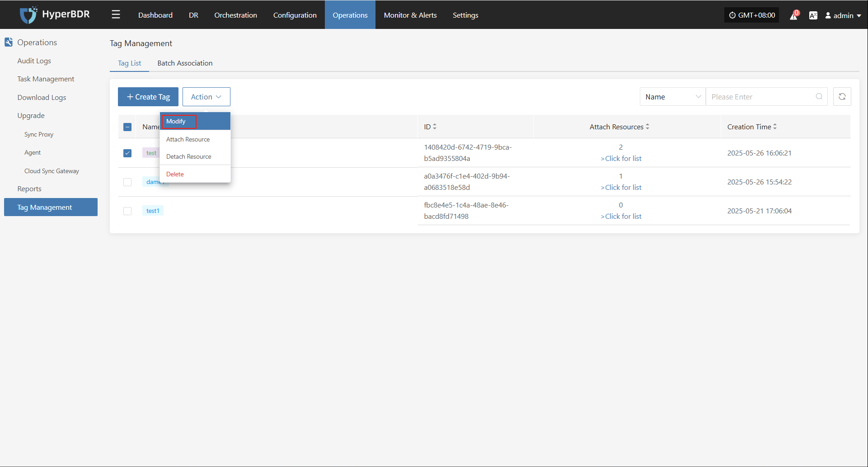Select Delete from the Action menu
This screenshot has width=868, height=467.
[x=195, y=174]
